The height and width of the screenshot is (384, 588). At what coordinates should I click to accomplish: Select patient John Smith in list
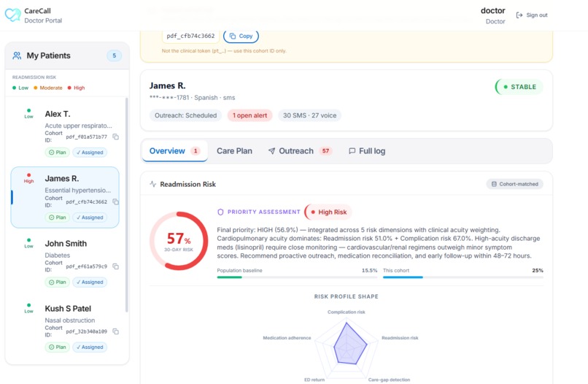(65, 261)
